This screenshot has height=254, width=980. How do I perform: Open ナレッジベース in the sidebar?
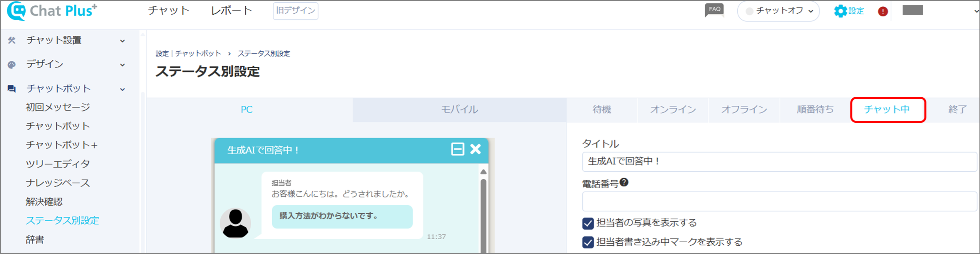58,183
